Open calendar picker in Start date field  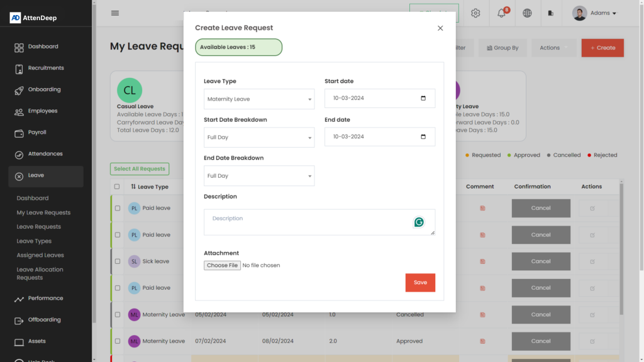coord(423,98)
